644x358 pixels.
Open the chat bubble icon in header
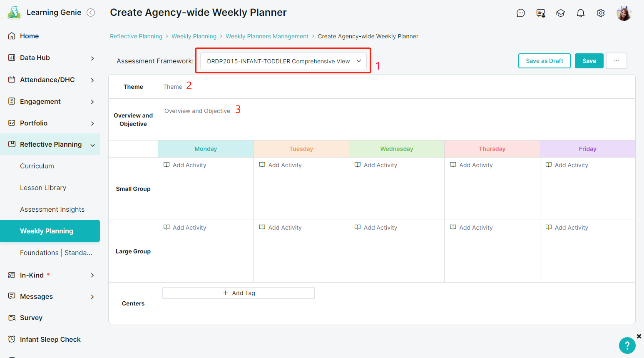click(521, 13)
